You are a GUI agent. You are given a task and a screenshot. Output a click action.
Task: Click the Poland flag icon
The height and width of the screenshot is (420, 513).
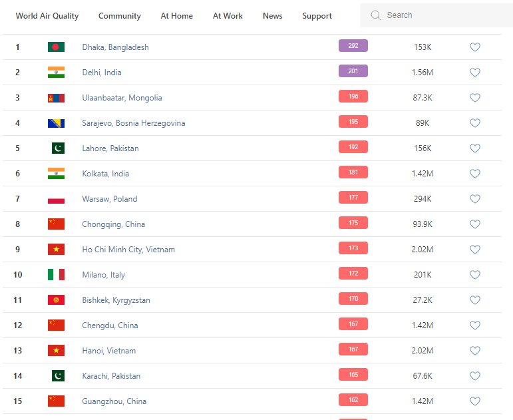(56, 199)
